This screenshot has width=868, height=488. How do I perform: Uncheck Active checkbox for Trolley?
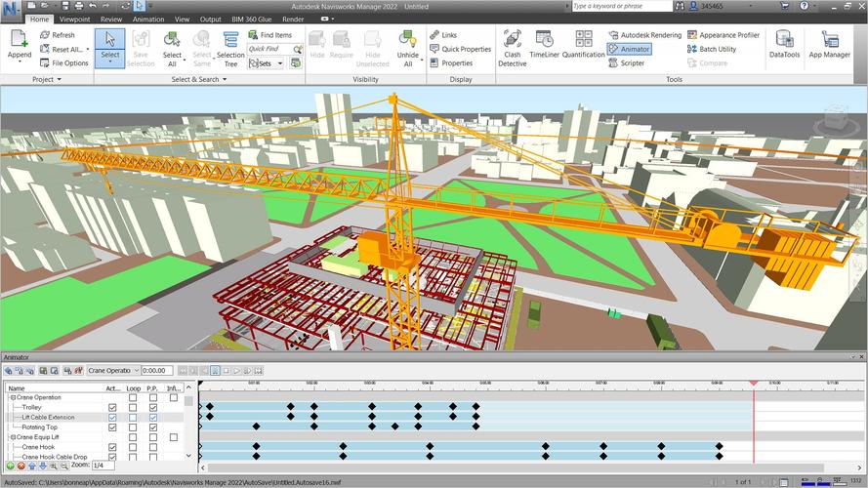[112, 407]
